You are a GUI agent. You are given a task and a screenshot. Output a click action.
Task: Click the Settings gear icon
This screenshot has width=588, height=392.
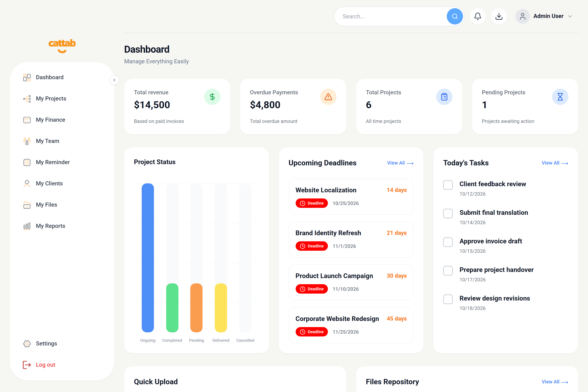click(27, 343)
